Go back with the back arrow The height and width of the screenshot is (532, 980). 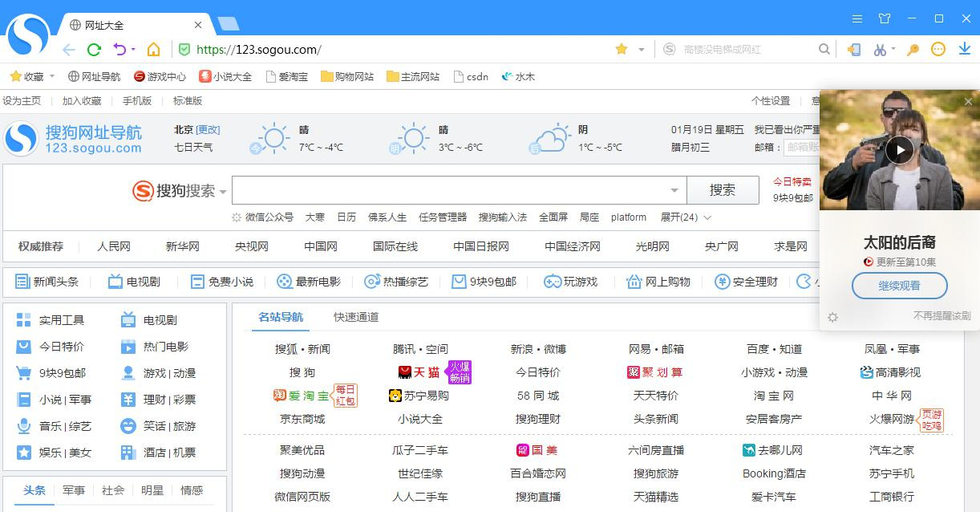click(69, 50)
